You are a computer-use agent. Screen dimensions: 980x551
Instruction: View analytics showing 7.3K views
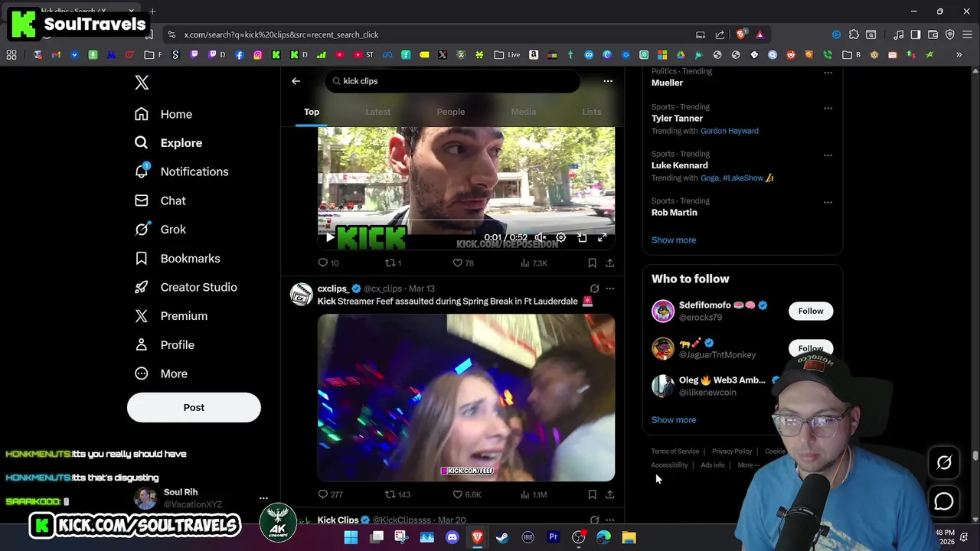coord(534,263)
